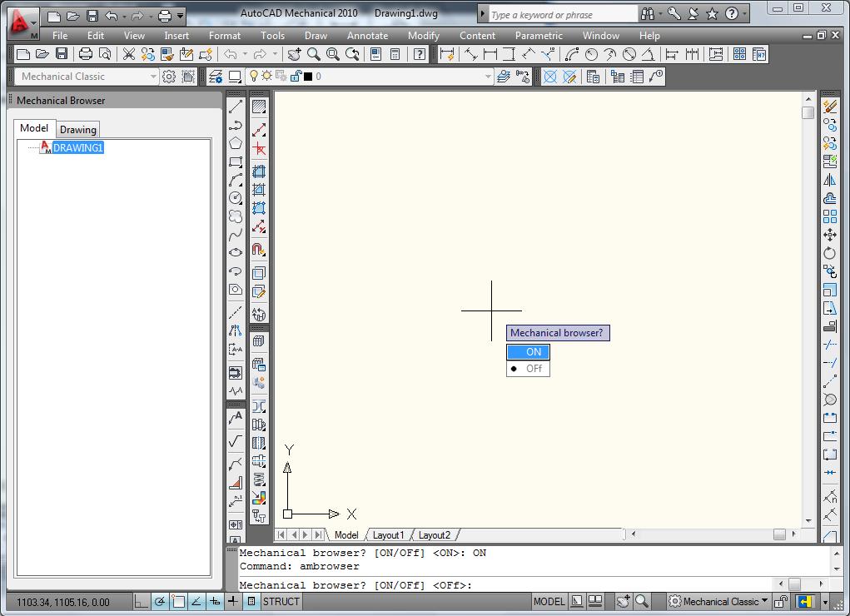Click the New drawing icon in toolbar
Screen dimensions: 850x616
(23, 54)
